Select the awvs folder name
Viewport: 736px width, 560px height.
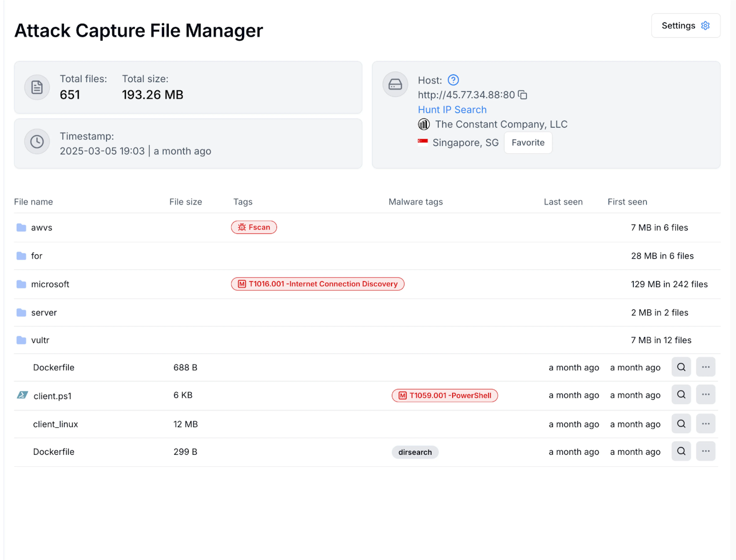tap(42, 228)
